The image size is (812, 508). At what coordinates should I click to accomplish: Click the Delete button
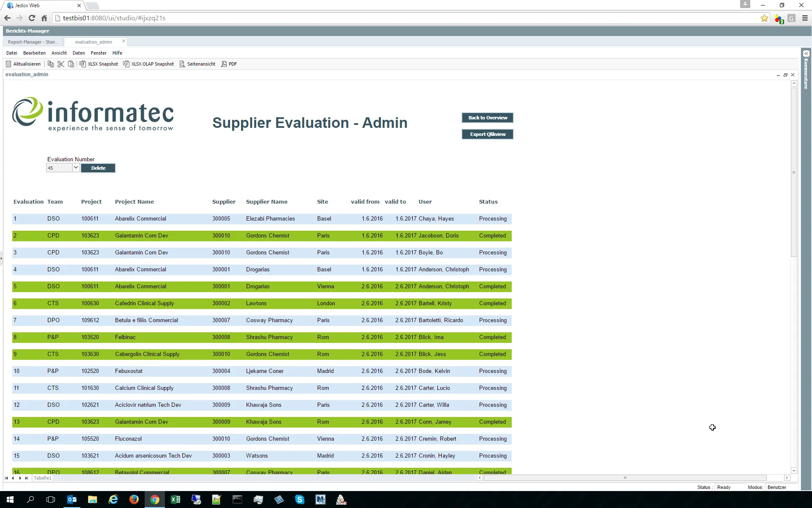pos(98,168)
